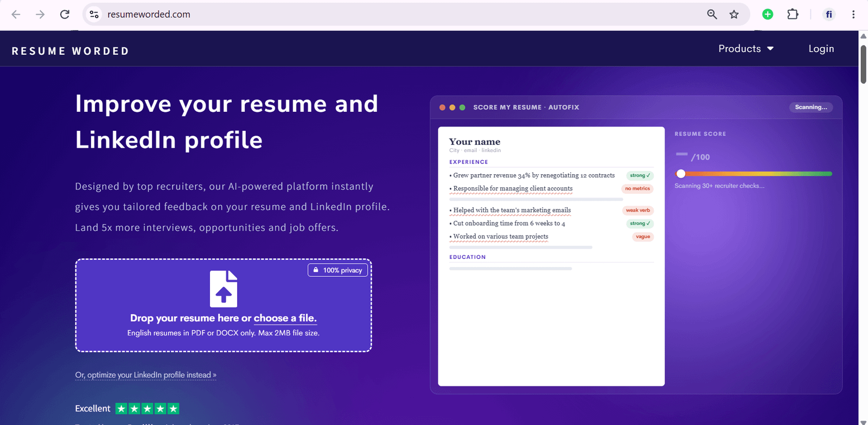Click the 'vague' tag

pos(643,237)
